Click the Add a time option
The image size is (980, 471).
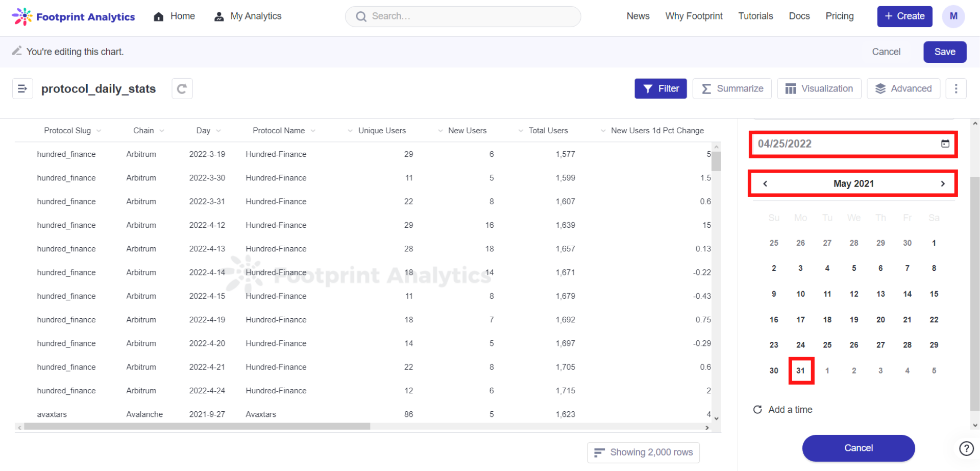[x=783, y=410]
